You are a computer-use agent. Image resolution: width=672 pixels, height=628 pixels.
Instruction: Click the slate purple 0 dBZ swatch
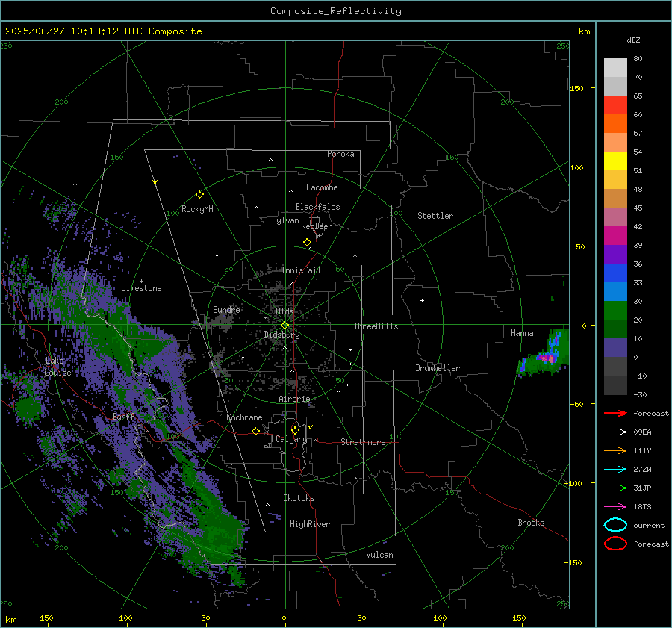click(615, 348)
